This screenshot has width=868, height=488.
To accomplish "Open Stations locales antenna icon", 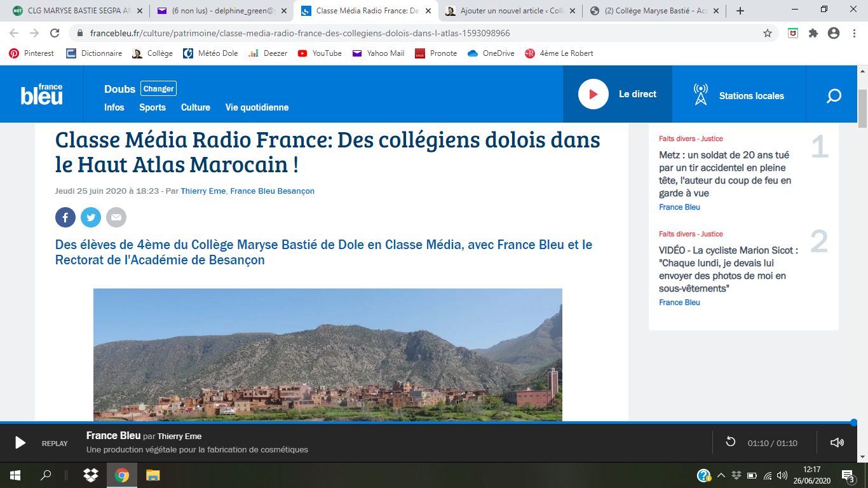I will point(700,95).
